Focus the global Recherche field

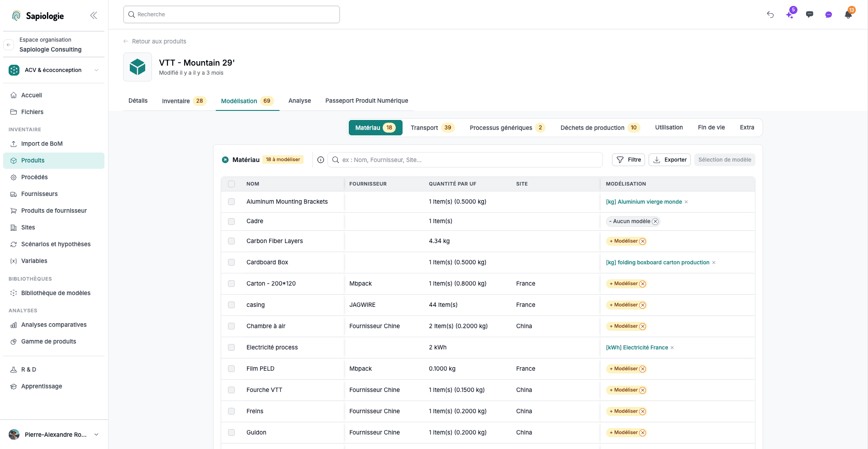pyautogui.click(x=232, y=14)
